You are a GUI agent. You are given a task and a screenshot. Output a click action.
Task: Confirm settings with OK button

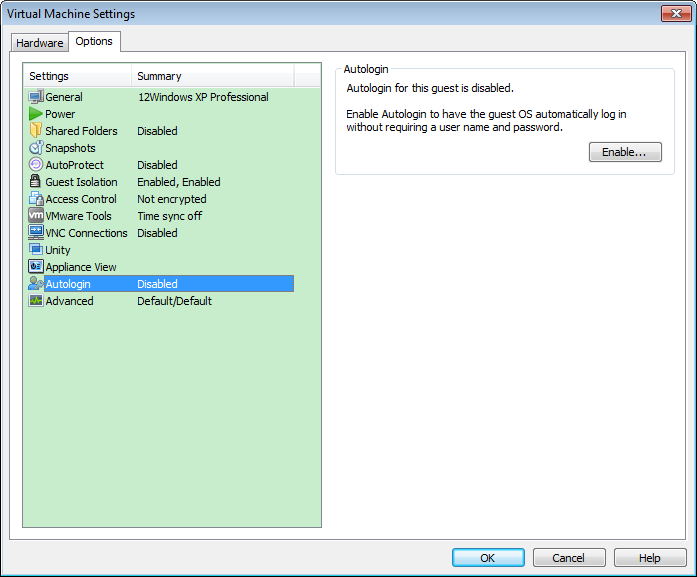click(488, 558)
